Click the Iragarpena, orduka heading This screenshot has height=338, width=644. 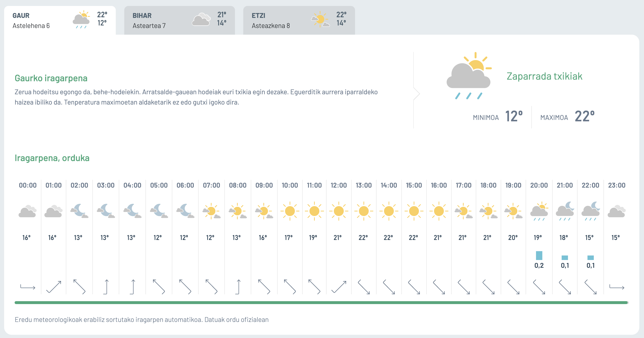coord(52,158)
